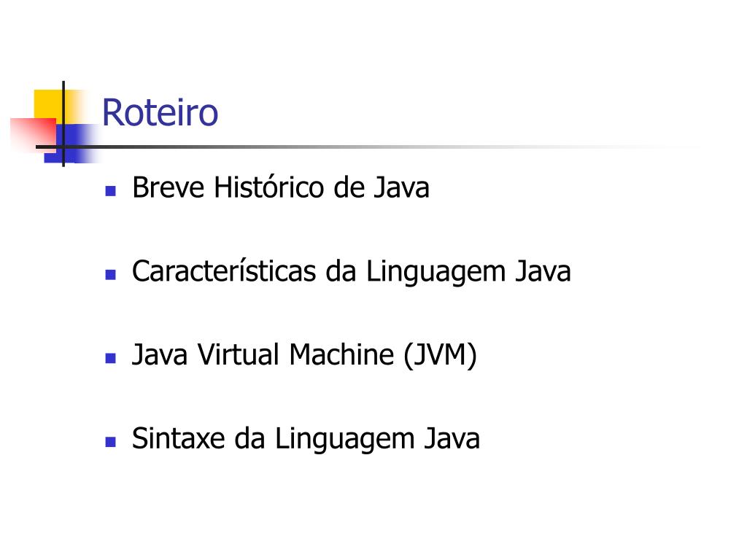
Task: Select the bullet marker before Sintaxe
Action: (x=111, y=442)
